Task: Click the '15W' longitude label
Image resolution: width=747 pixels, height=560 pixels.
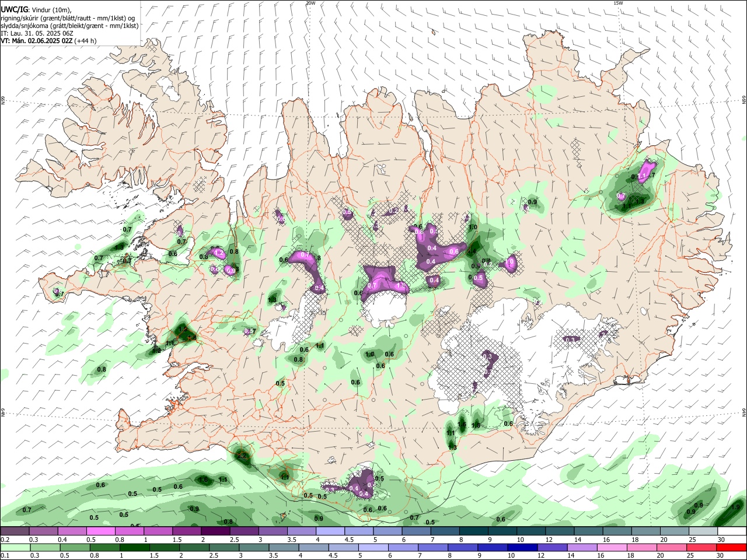Action: (618, 3)
